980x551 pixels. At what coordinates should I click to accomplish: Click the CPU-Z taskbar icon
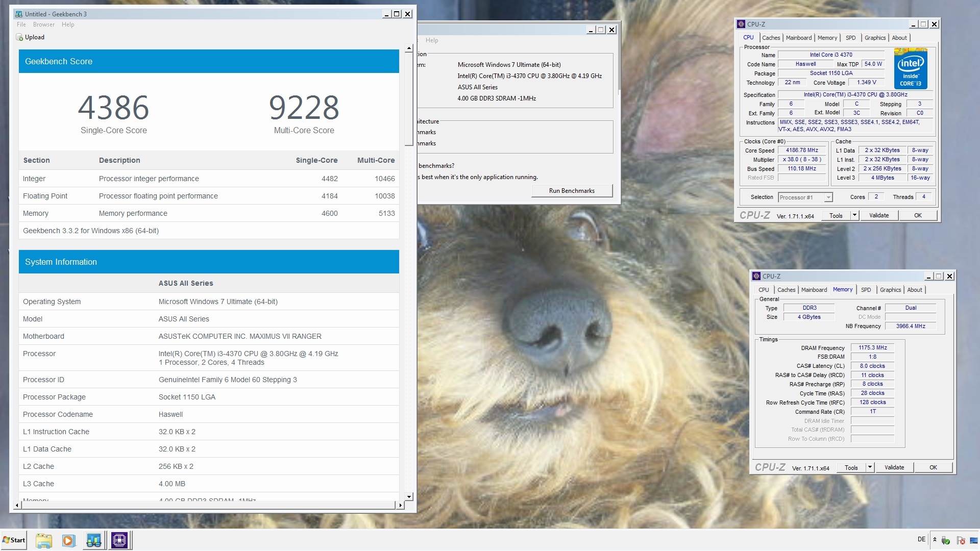coord(119,540)
